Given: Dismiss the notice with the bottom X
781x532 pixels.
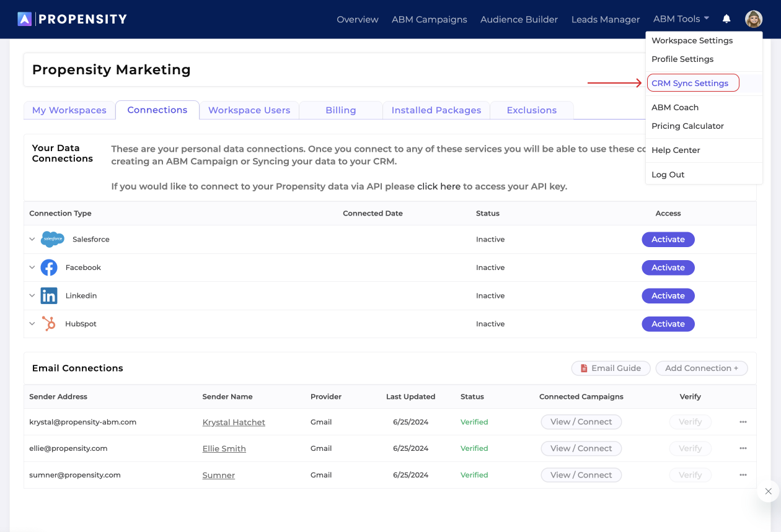Looking at the screenshot, I should pyautogui.click(x=768, y=491).
